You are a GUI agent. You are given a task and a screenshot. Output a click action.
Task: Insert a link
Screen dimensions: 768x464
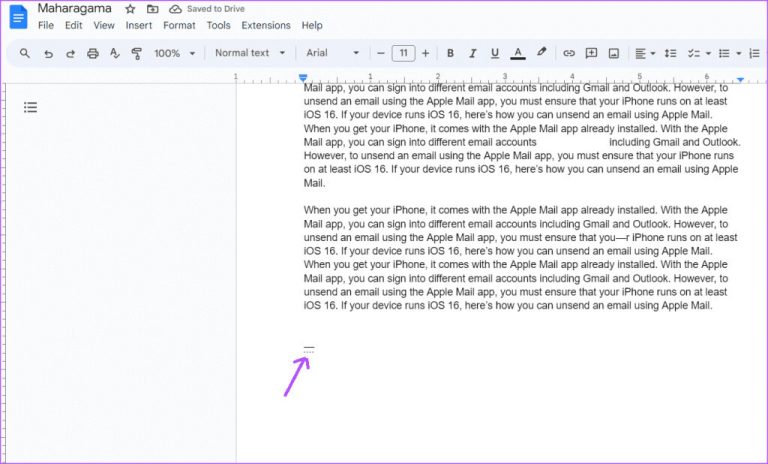[x=568, y=53]
